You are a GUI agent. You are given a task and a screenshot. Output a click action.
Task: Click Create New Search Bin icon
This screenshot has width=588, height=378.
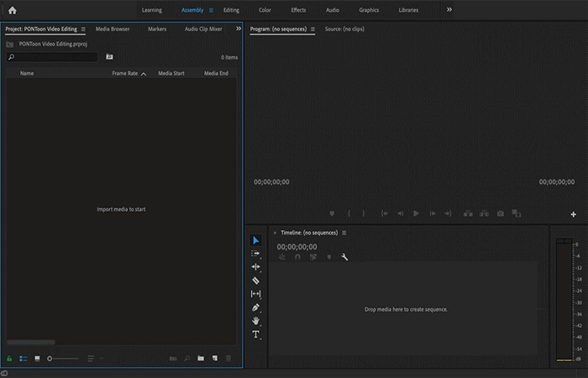109,57
